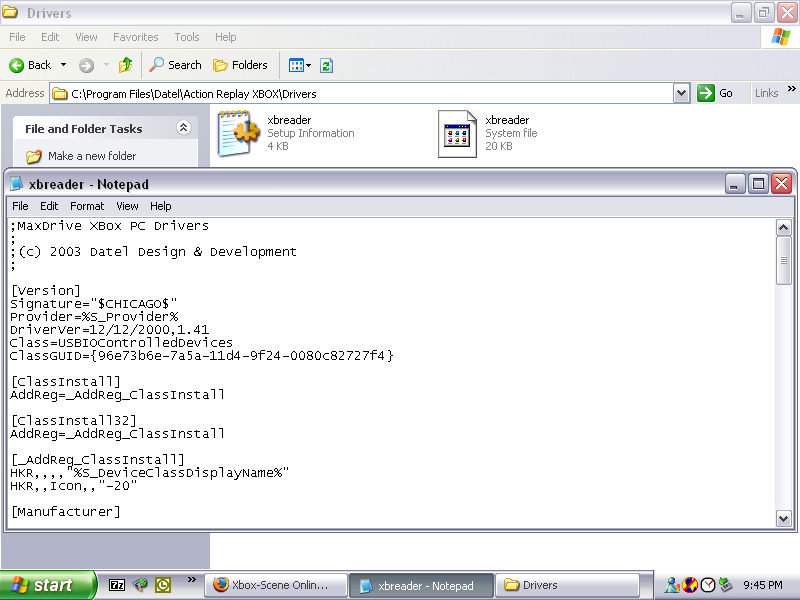Open Notepad Format menu
This screenshot has width=800, height=600.
(x=87, y=206)
